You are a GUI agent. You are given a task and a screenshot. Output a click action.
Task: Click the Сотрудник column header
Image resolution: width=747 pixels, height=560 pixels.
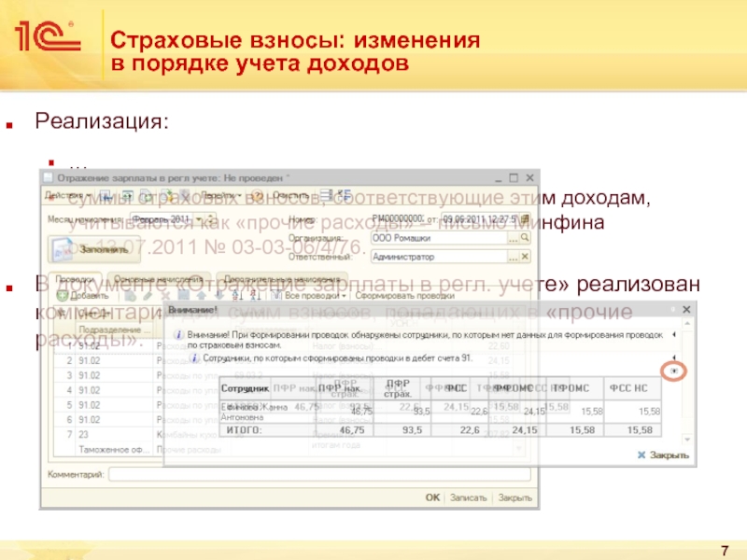tap(245, 388)
